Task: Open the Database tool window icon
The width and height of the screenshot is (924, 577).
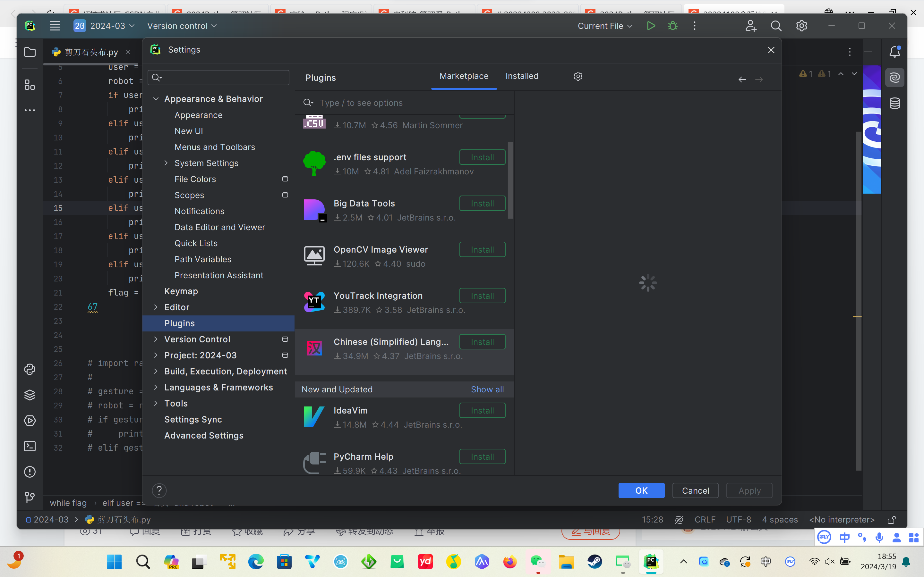Action: pyautogui.click(x=894, y=104)
